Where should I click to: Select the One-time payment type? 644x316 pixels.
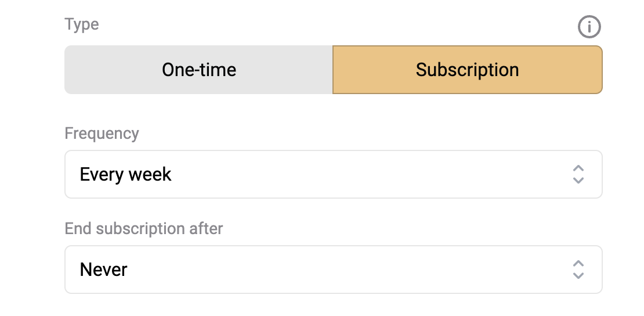(199, 70)
